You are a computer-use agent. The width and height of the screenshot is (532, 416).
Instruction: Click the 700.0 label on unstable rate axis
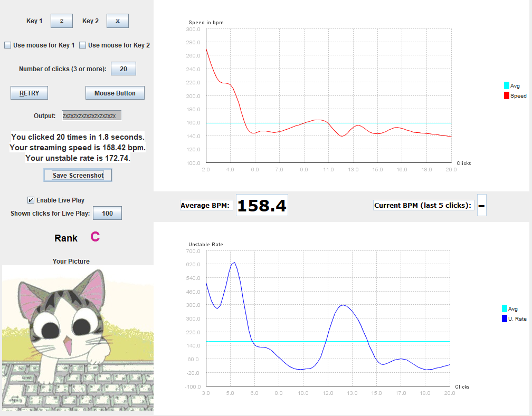pos(193,251)
